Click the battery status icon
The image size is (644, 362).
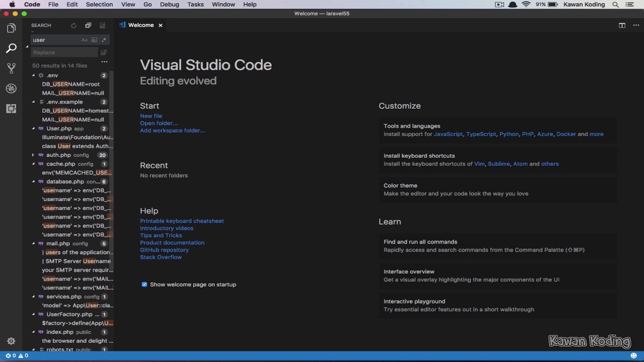(553, 5)
